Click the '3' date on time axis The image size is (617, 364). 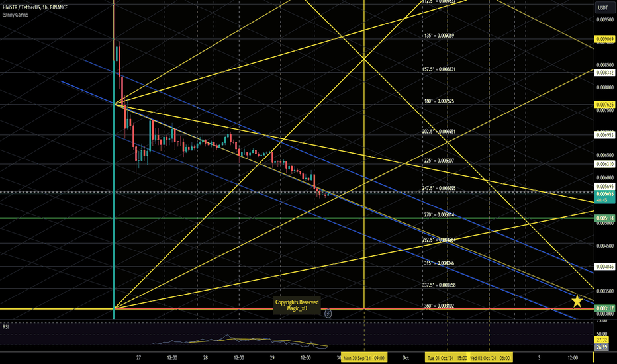tap(539, 357)
